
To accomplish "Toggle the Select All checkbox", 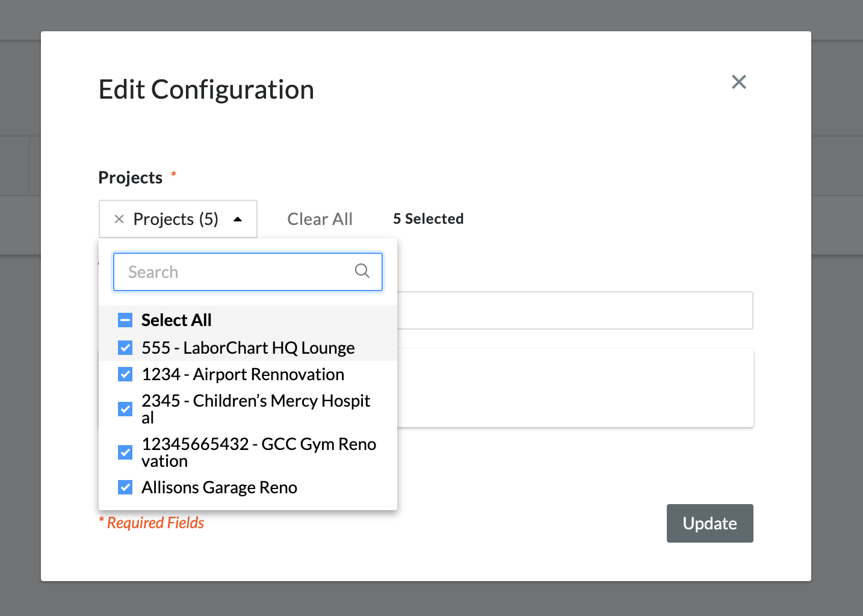I will (125, 320).
